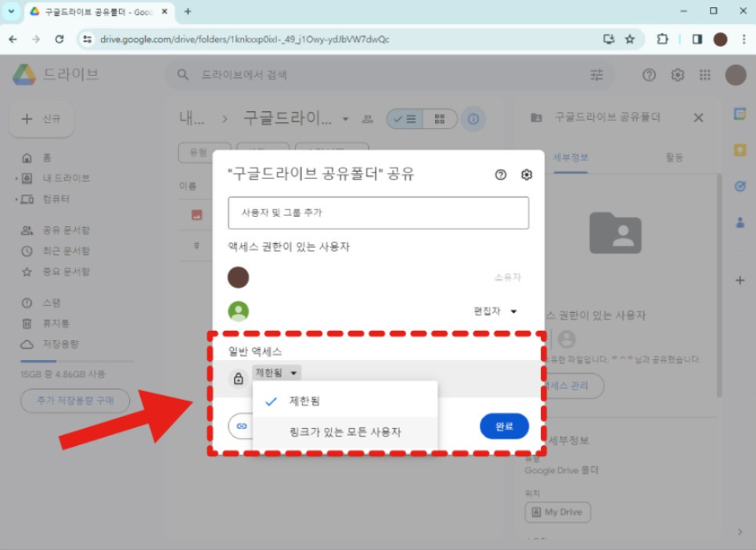Open Drive settings gear in header
The image size is (756, 550).
tap(678, 74)
